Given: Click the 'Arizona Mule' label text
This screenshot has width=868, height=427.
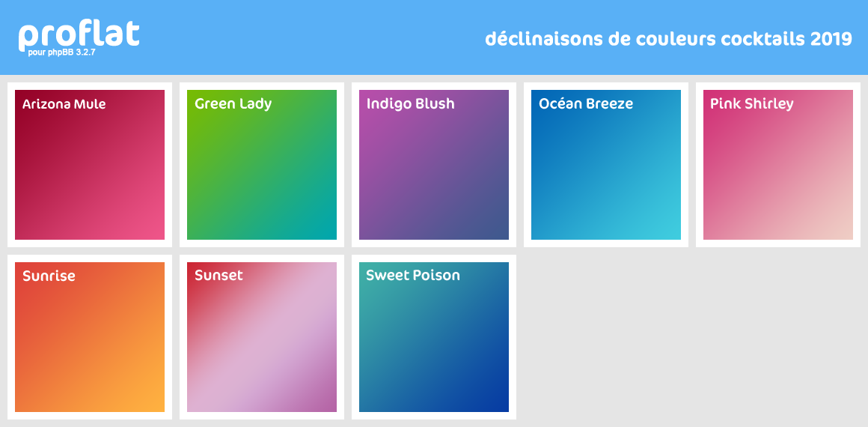Looking at the screenshot, I should [64, 103].
